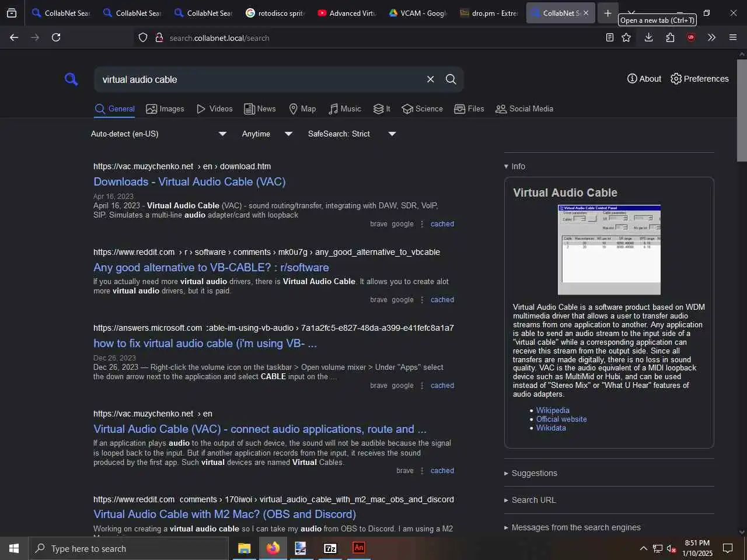Image resolution: width=747 pixels, height=560 pixels.
Task: Show more tools chevron overflow
Action: click(711, 37)
